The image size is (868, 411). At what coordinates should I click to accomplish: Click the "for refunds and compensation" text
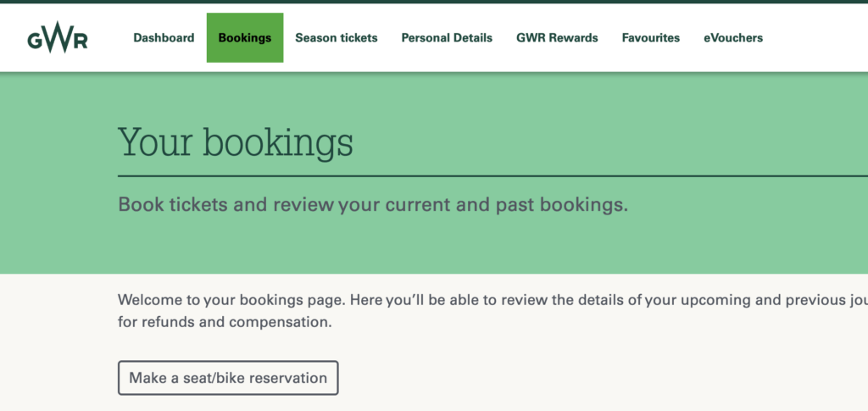pyautogui.click(x=225, y=323)
